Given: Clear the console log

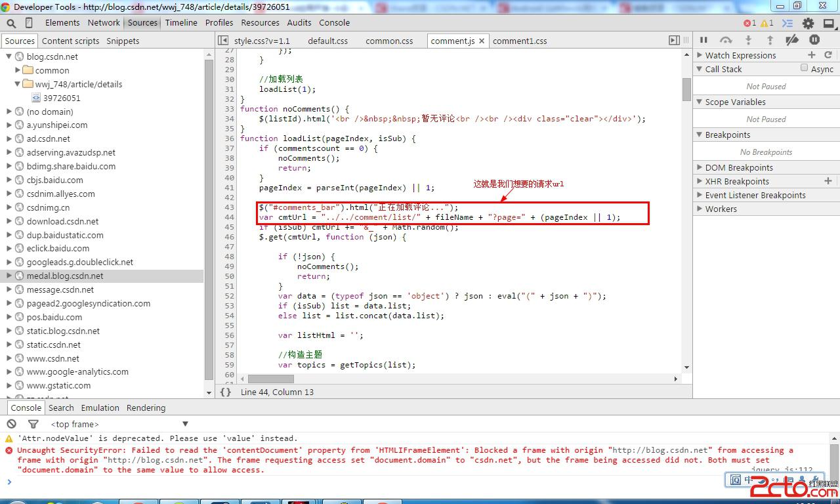Looking at the screenshot, I should (12, 424).
